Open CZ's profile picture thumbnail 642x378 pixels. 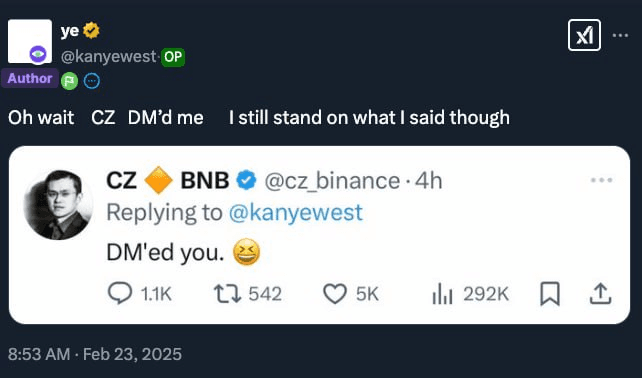pyautogui.click(x=58, y=205)
